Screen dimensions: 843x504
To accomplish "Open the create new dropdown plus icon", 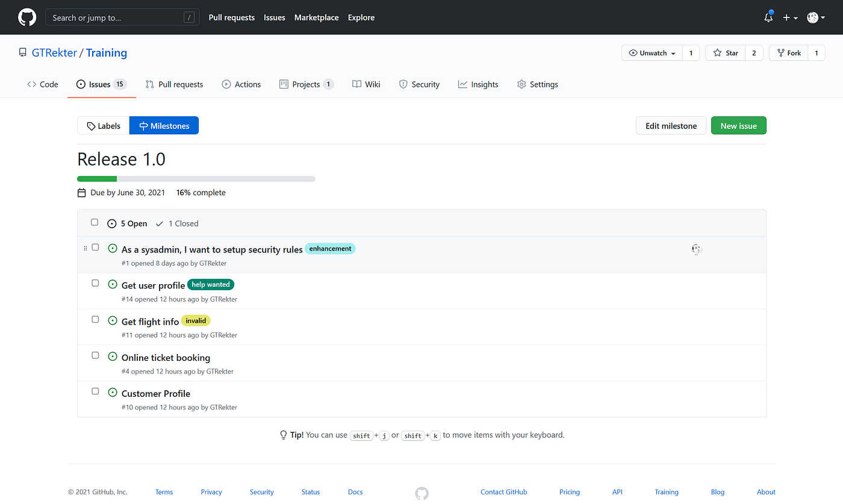I will [786, 17].
